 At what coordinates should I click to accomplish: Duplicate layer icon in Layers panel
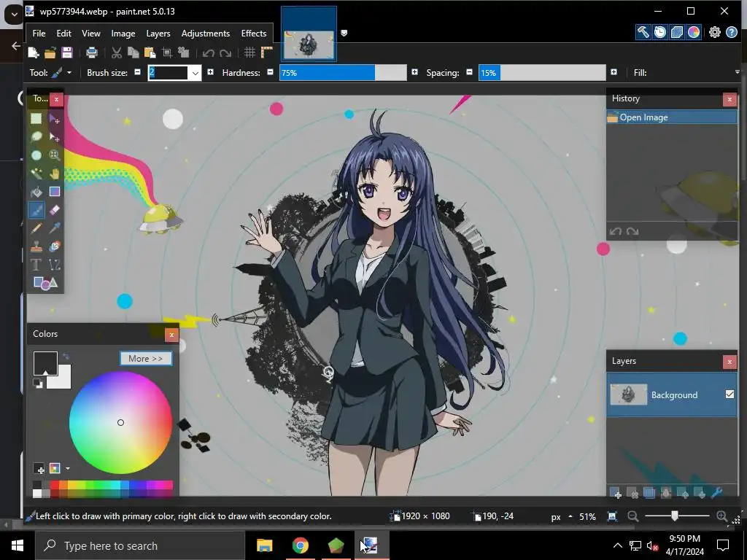pos(649,494)
